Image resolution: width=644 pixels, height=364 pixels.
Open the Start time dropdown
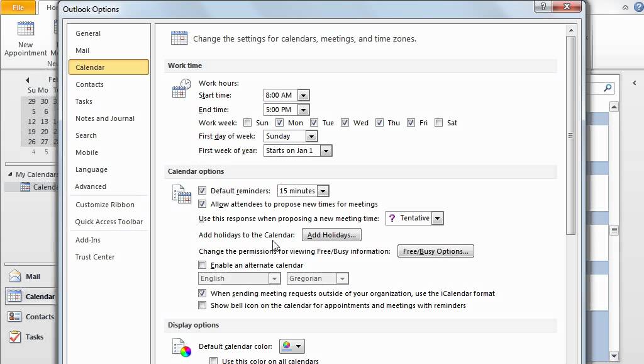[303, 95]
